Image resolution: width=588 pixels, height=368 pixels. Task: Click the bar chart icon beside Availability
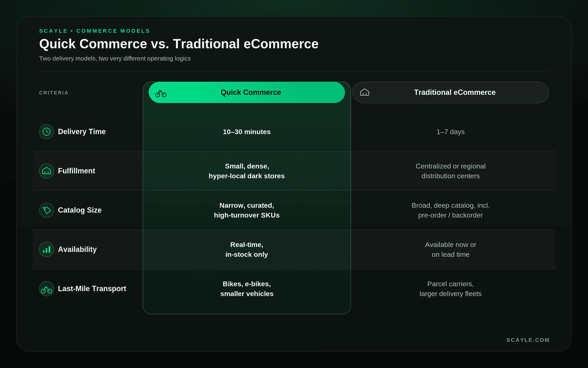point(47,250)
